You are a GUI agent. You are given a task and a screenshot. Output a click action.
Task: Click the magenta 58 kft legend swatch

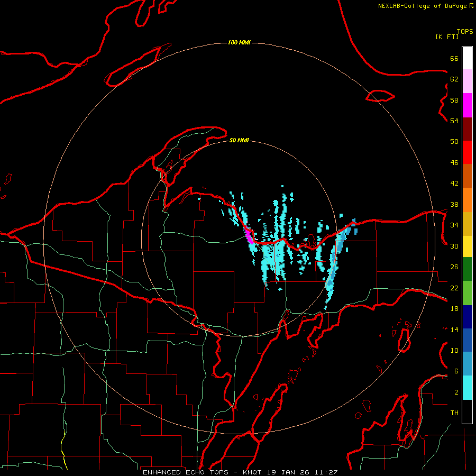467,105
